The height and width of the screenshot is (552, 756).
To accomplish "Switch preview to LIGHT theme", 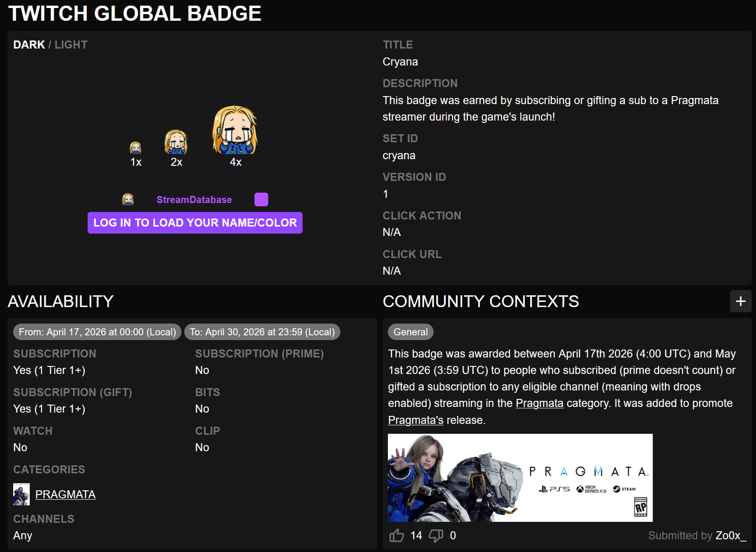I will click(71, 45).
